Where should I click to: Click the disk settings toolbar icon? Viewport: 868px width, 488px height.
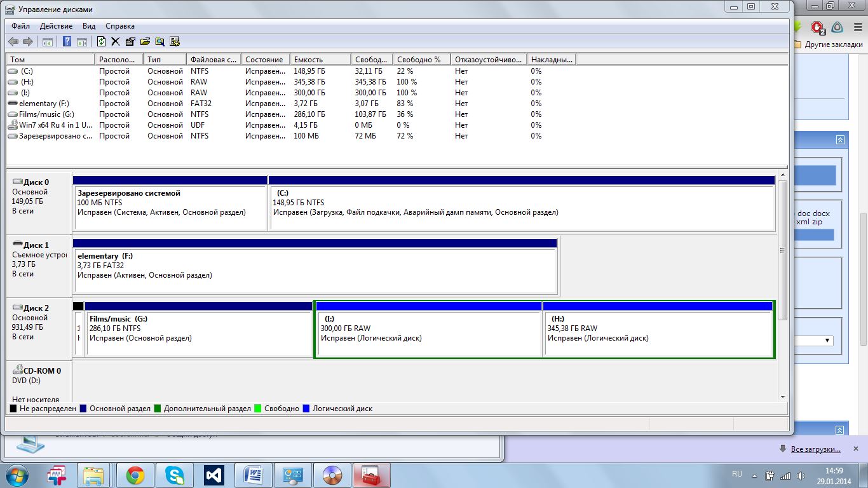pyautogui.click(x=174, y=41)
